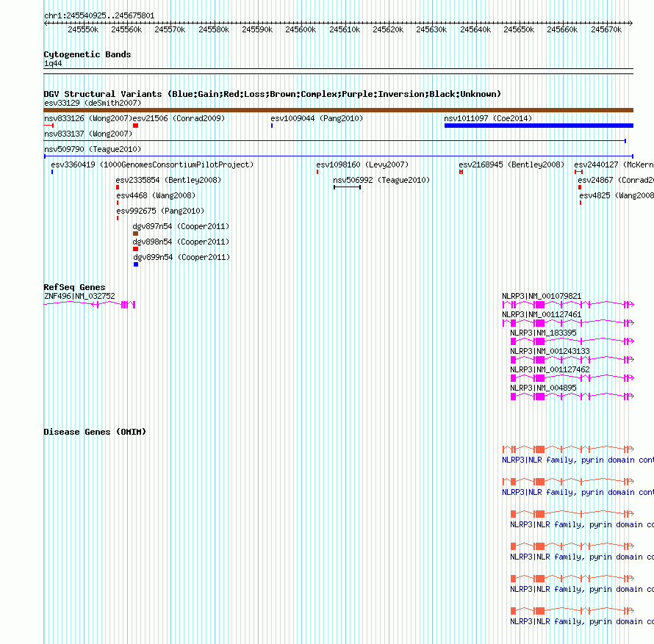Open esv3360419 1000GenomesConsortiumPilotProject variant label

click(152, 164)
